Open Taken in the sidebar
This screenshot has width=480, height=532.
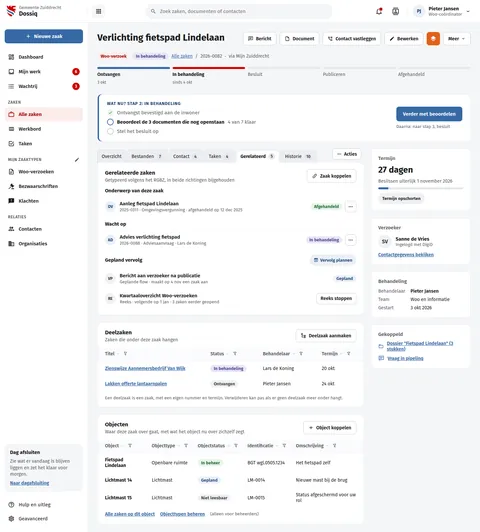click(x=44, y=144)
